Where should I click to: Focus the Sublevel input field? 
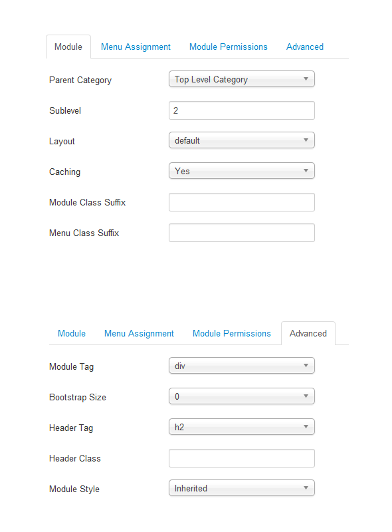point(241,110)
